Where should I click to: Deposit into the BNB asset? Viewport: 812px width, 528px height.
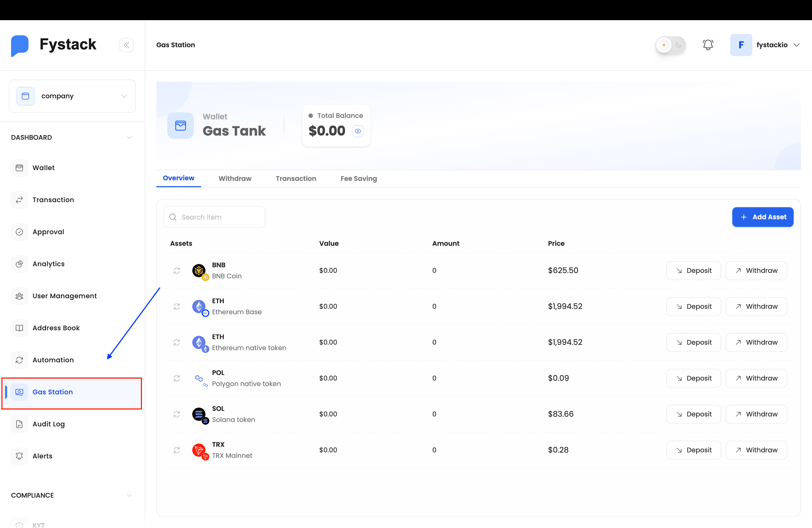point(693,270)
